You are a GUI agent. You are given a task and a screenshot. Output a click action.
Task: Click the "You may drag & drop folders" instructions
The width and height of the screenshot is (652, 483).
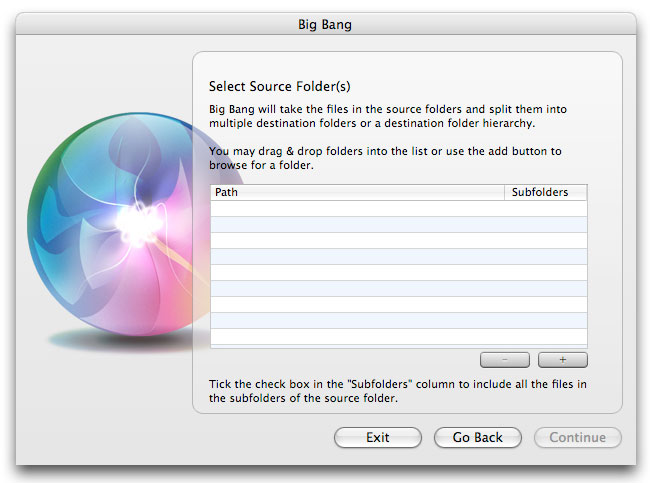[x=385, y=158]
